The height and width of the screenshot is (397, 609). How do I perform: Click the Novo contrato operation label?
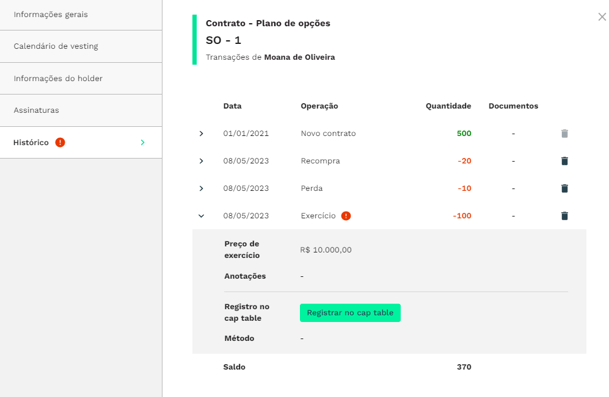click(x=328, y=134)
